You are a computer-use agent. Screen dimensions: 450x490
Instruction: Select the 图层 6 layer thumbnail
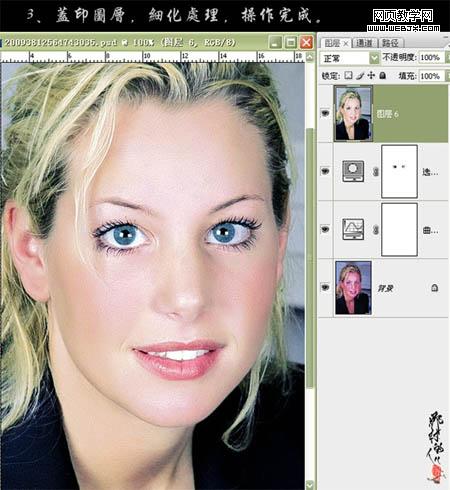coord(353,114)
